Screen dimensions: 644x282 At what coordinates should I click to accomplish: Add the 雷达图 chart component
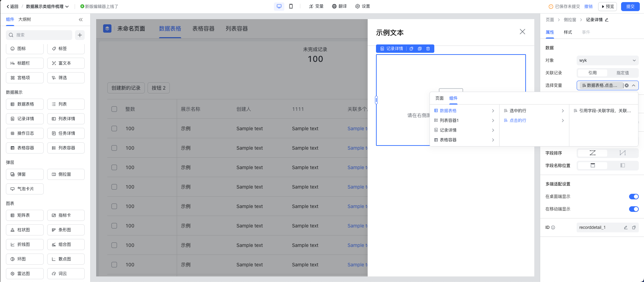coord(25,274)
